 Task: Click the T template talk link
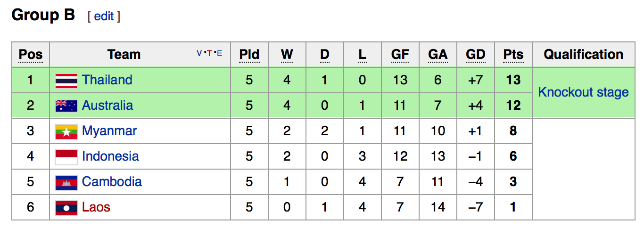pyautogui.click(x=209, y=53)
